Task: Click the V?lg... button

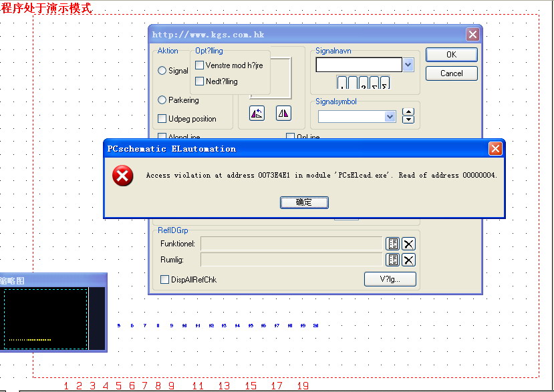Action: coord(390,279)
